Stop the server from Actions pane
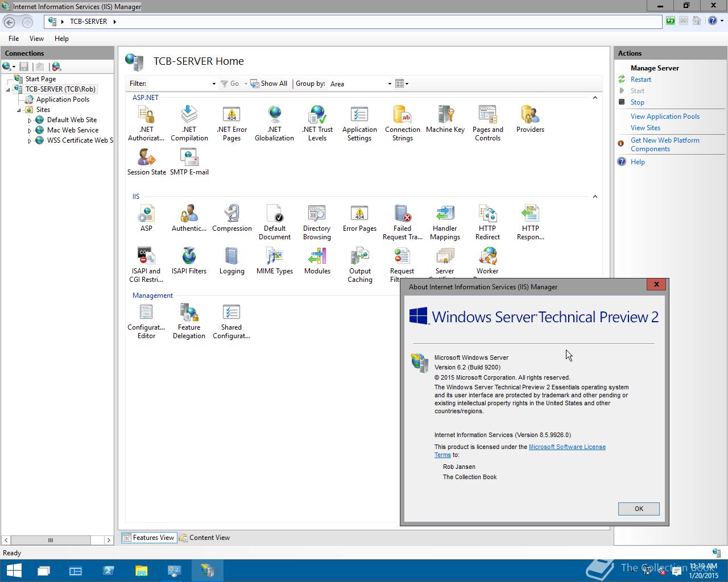The height and width of the screenshot is (582, 728). pyautogui.click(x=637, y=102)
